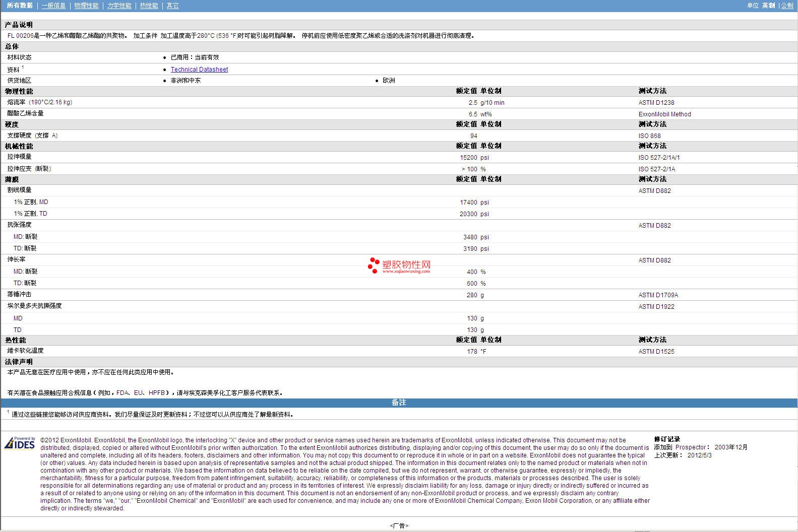Toggle units to 公制 (metric)
The height and width of the screenshot is (532, 798).
point(786,6)
